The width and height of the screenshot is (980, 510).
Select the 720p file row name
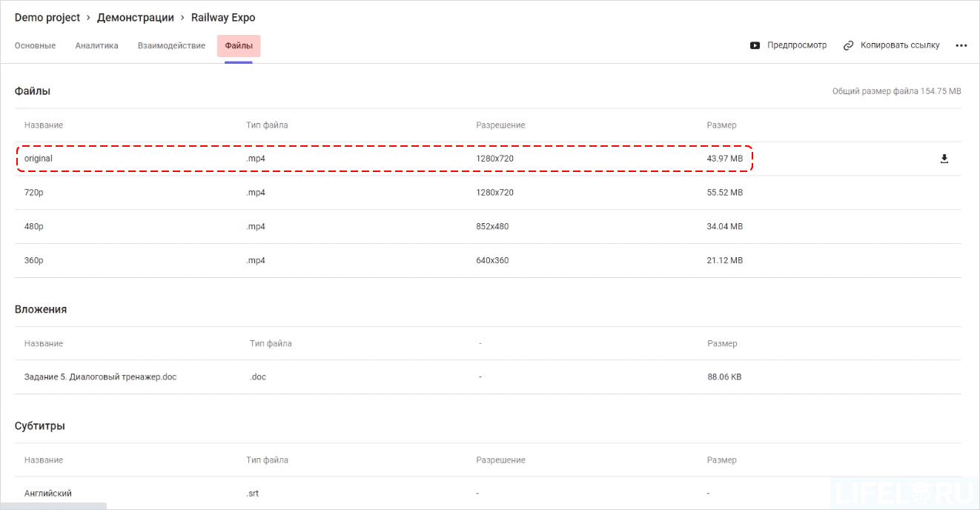pyautogui.click(x=34, y=193)
